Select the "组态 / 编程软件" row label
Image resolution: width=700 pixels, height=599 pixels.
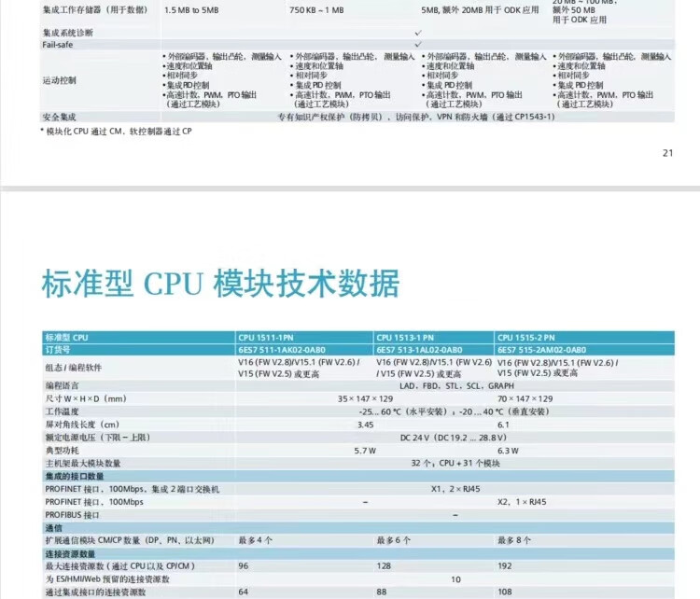[74, 368]
